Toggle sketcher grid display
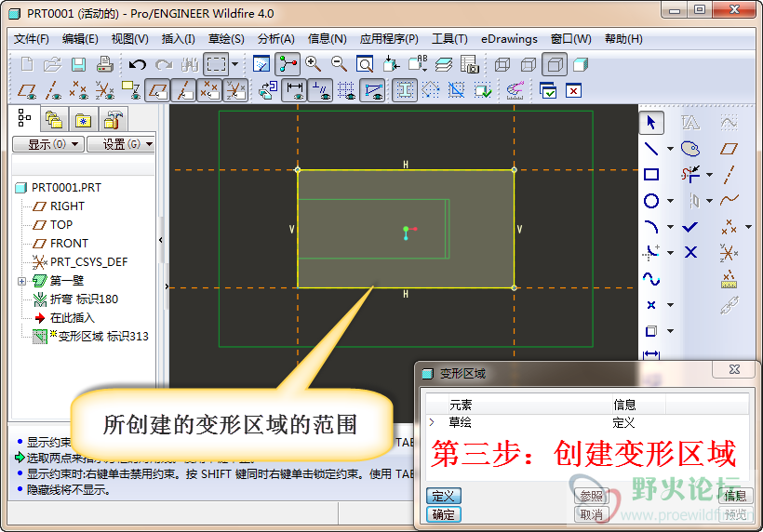This screenshot has width=763, height=532. click(346, 90)
